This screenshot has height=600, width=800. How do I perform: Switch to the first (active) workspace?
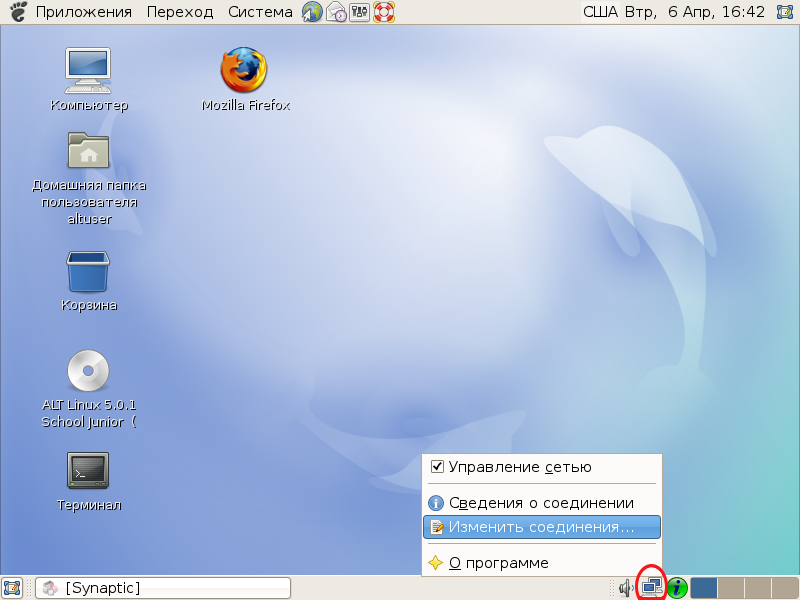point(704,588)
